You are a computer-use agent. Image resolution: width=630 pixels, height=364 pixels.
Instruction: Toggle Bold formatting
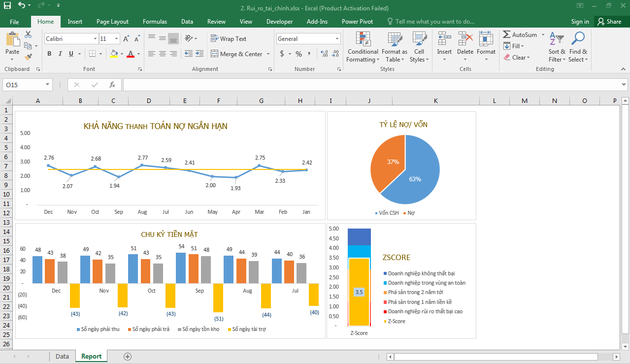(49, 54)
